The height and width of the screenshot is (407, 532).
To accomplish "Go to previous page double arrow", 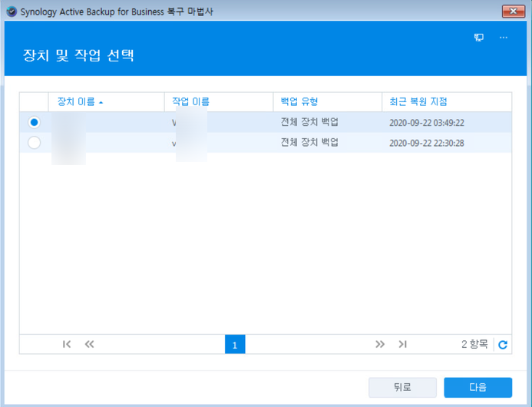I will point(89,344).
